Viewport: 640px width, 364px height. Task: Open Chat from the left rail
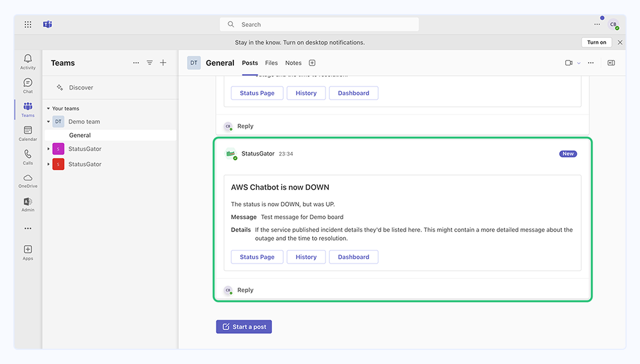point(28,86)
